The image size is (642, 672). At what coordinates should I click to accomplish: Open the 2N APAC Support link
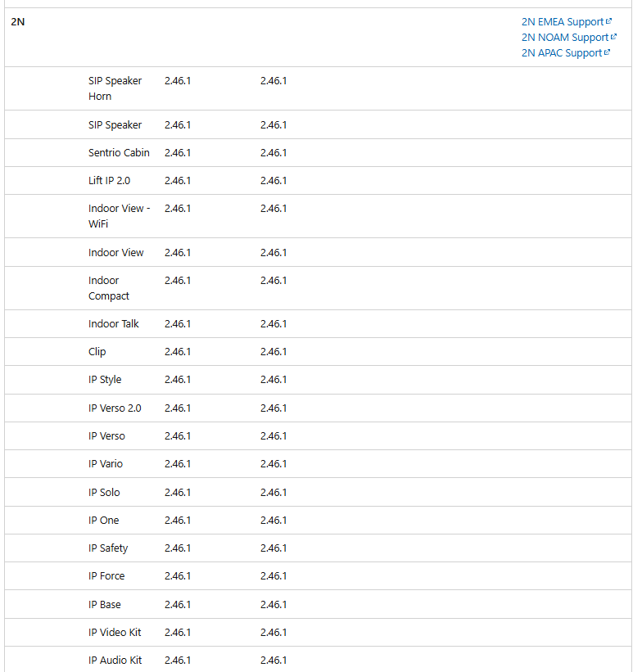[x=561, y=53]
